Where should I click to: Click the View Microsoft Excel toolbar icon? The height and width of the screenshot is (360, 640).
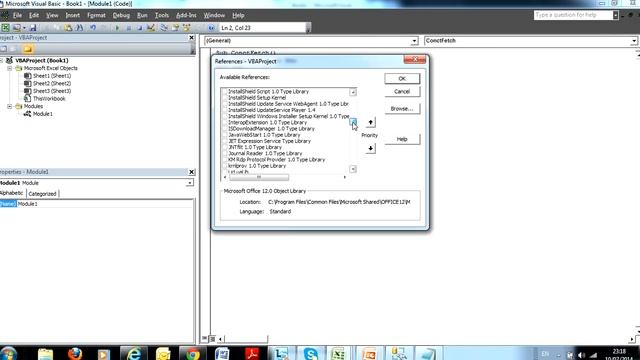pos(5,28)
